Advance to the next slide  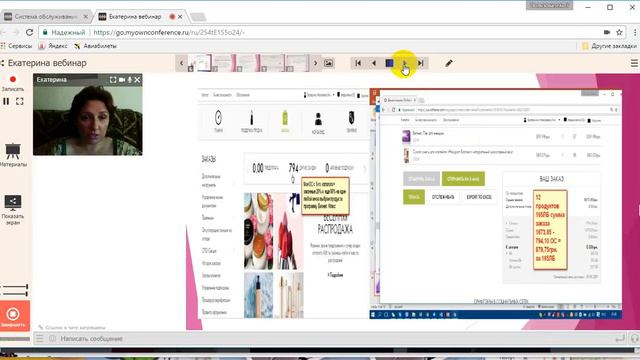[405, 63]
